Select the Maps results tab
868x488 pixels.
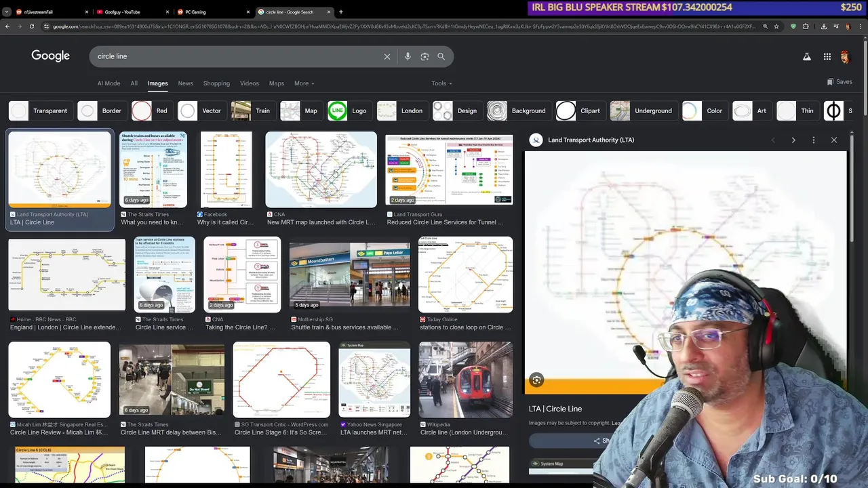pyautogui.click(x=277, y=83)
